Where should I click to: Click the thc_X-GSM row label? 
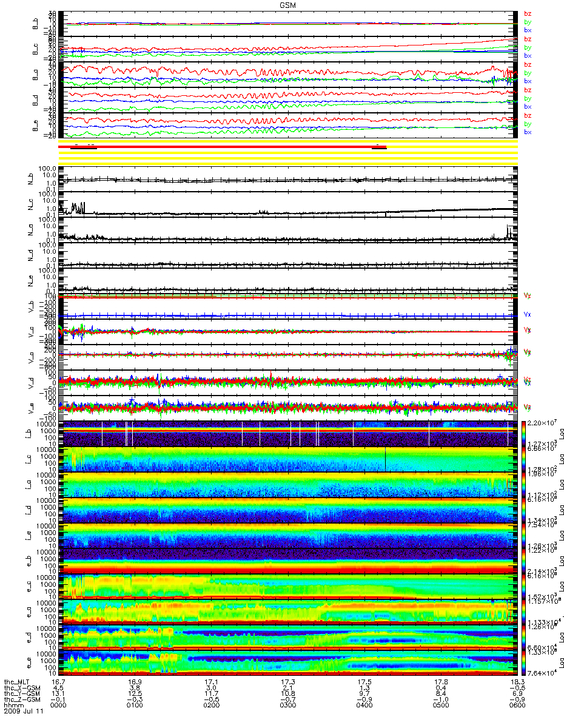pos(21,689)
